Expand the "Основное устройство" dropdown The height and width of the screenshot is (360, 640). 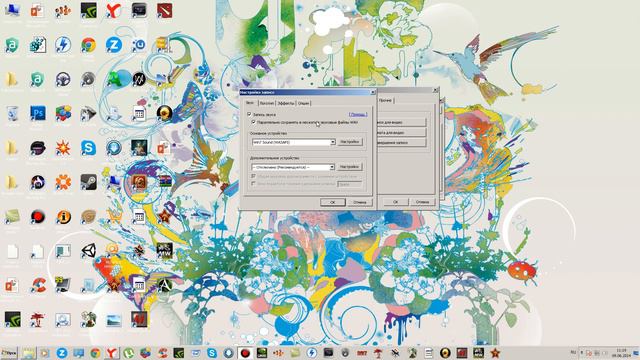[x=333, y=142]
